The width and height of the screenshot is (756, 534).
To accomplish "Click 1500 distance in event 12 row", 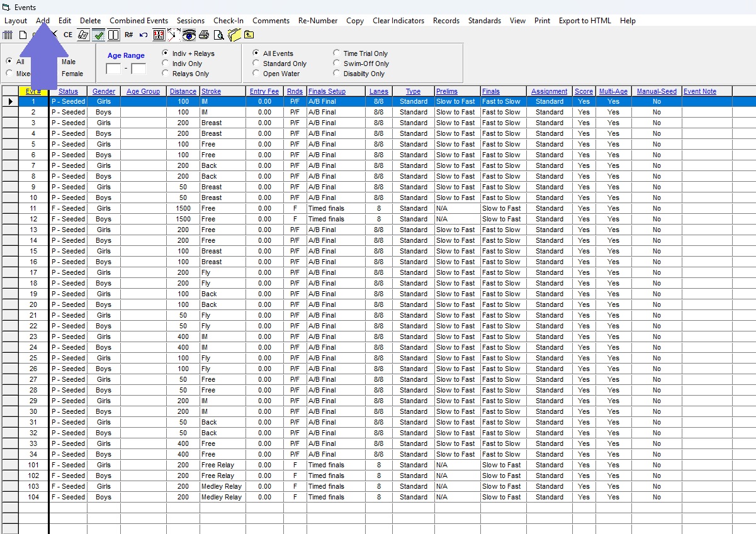I will [183, 219].
